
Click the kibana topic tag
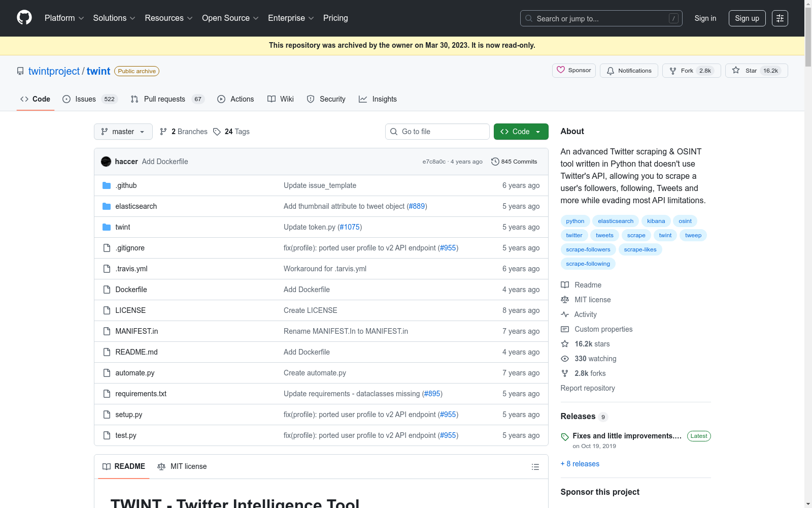656,221
